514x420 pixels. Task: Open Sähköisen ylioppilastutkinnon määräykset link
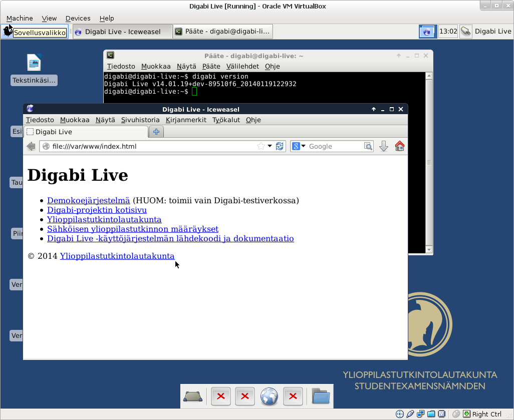click(x=133, y=229)
